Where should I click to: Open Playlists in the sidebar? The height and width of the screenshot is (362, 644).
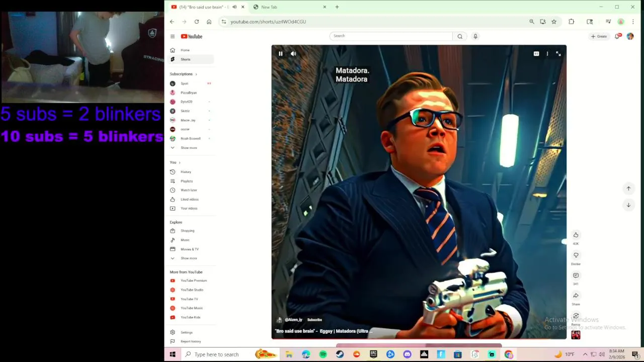(191, 181)
